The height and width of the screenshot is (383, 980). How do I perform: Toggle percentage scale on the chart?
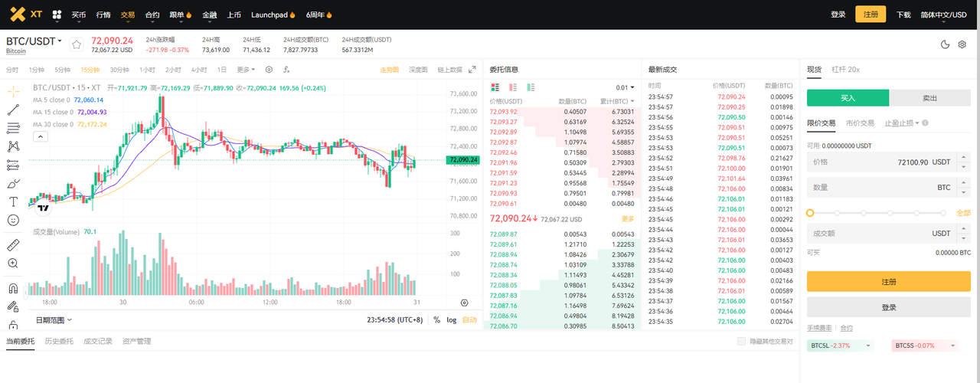(436, 320)
